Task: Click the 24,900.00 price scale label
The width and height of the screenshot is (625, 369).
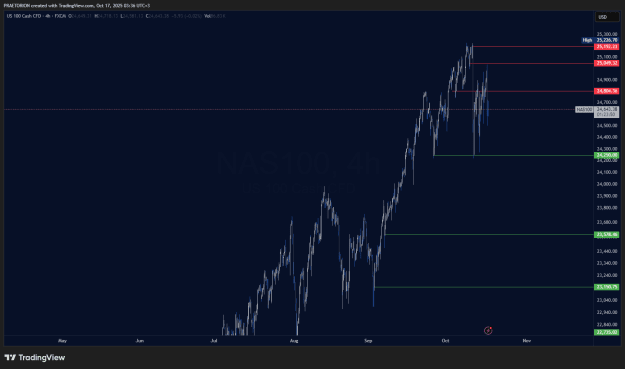Action: click(x=607, y=80)
